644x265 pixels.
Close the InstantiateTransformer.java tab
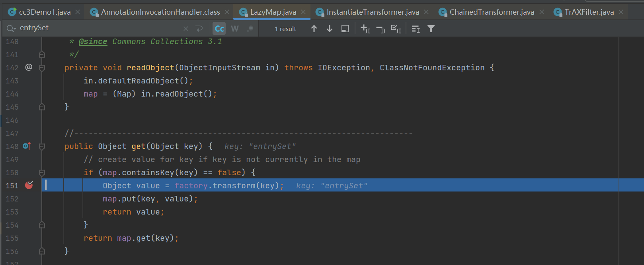426,12
